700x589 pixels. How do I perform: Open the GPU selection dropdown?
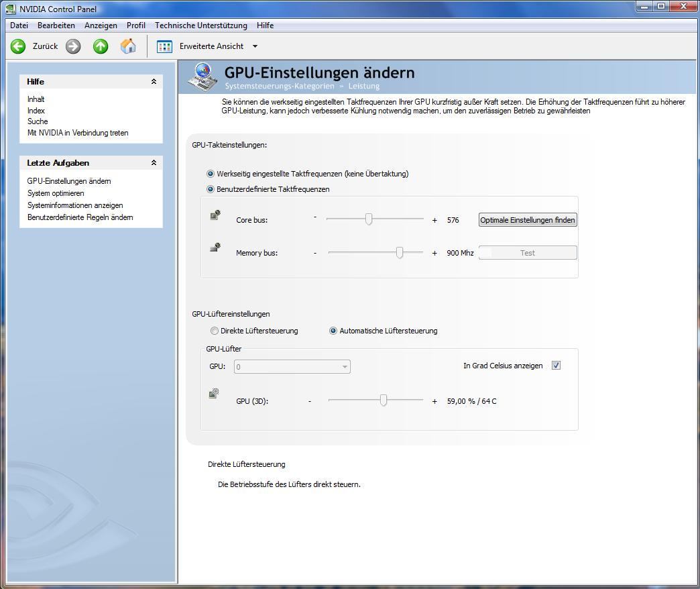coord(292,367)
